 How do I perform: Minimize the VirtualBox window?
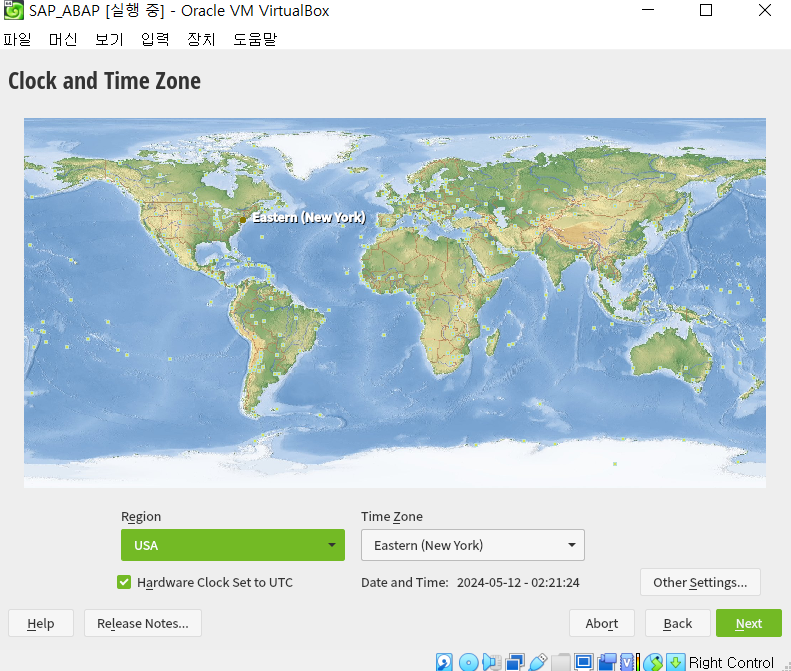648,10
